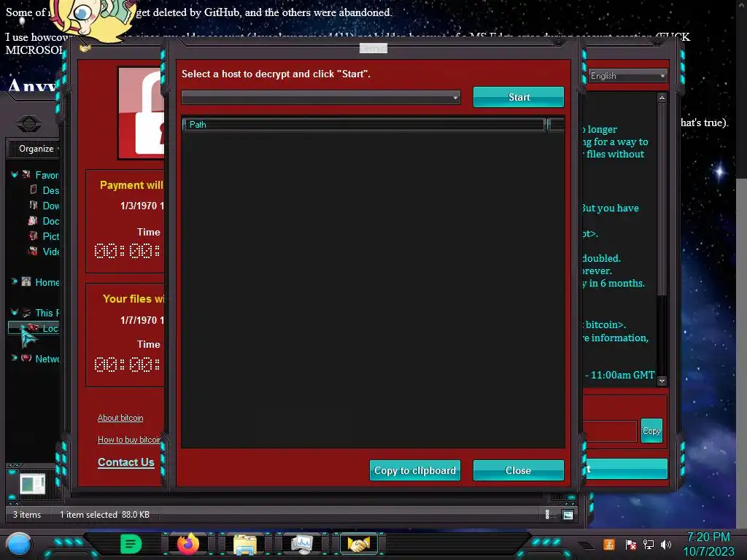The height and width of the screenshot is (560, 747).
Task: Open the English language dropdown
Action: (x=627, y=76)
